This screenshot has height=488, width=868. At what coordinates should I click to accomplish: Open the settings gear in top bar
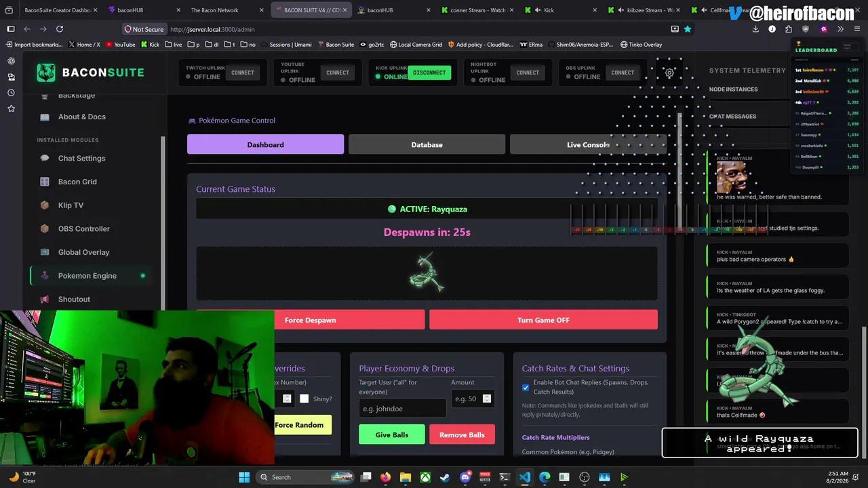pos(669,73)
